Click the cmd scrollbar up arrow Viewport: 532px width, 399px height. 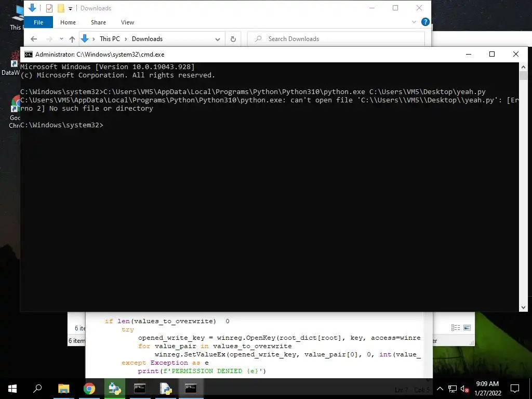tap(523, 66)
